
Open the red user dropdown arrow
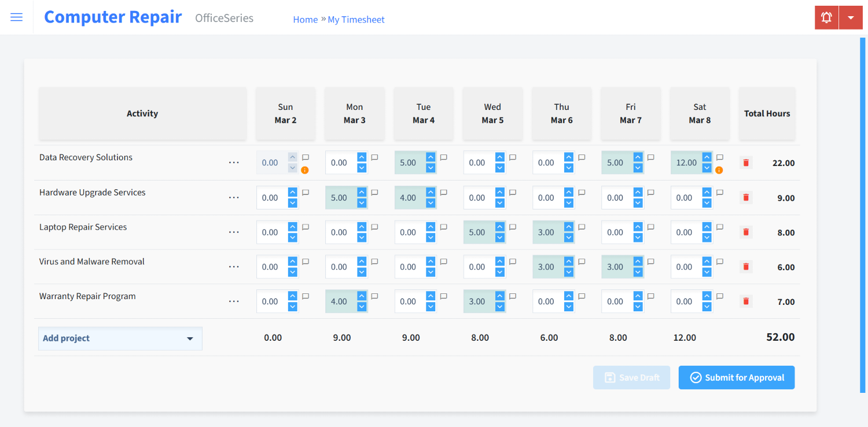coord(851,17)
